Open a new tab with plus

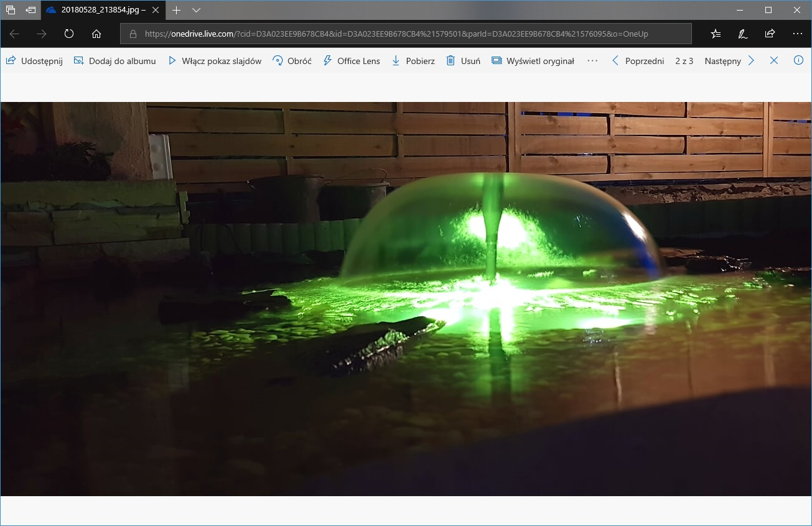(x=177, y=10)
